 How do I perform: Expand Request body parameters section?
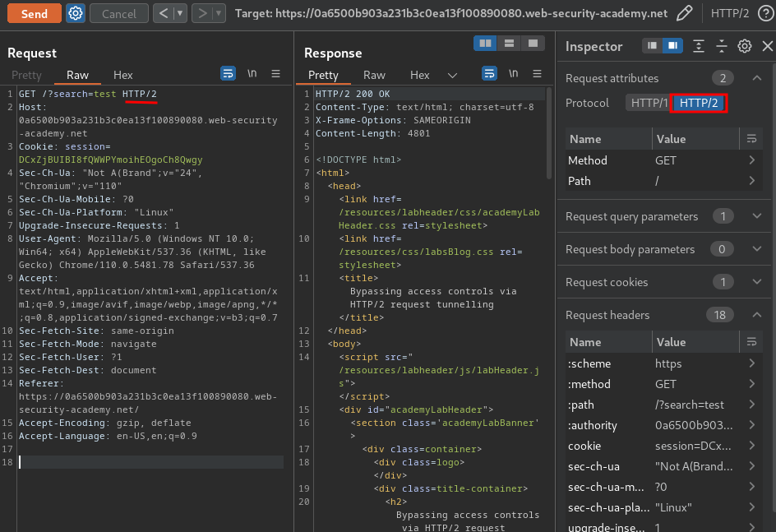click(x=757, y=249)
